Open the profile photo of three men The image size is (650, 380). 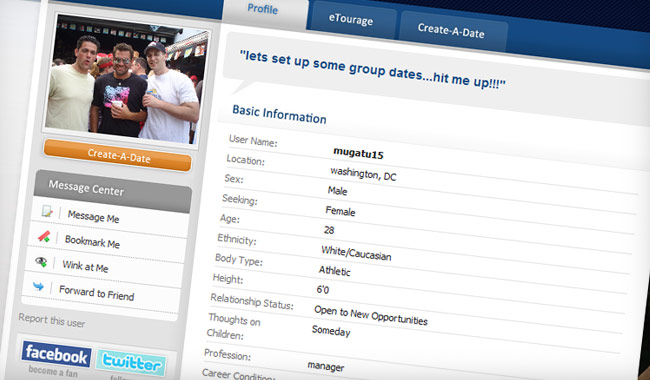tap(126, 79)
